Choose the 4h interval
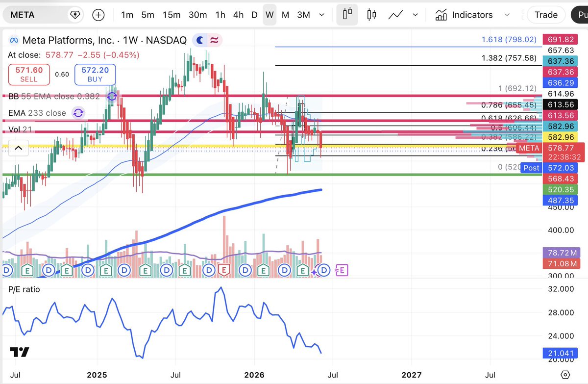Image resolution: width=588 pixels, height=384 pixels. [x=238, y=15]
